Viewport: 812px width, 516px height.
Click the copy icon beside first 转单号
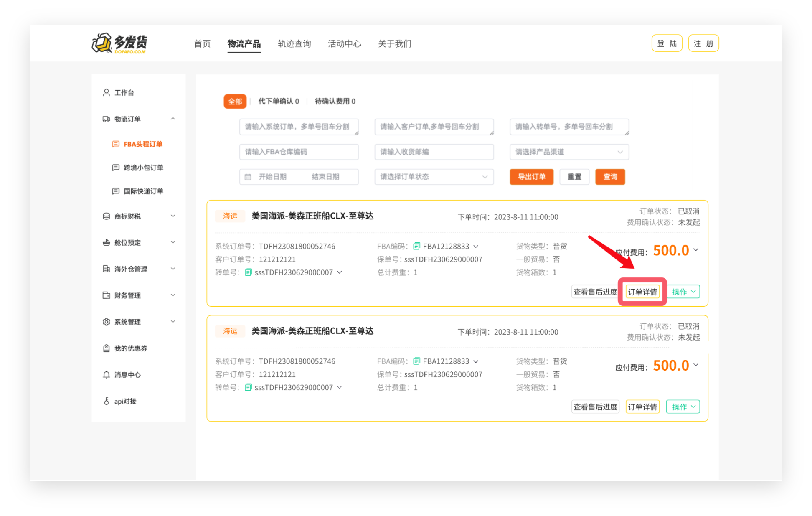pyautogui.click(x=248, y=272)
